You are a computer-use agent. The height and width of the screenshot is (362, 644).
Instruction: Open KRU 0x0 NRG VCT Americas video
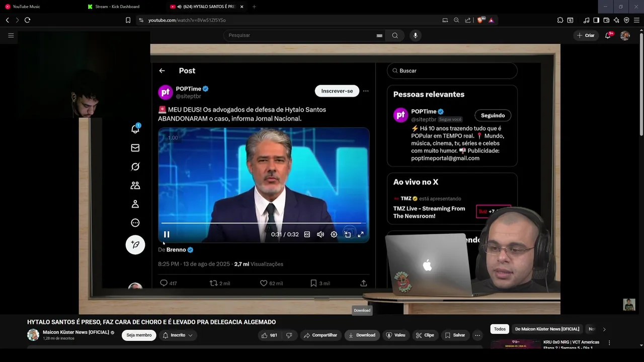coord(571,345)
